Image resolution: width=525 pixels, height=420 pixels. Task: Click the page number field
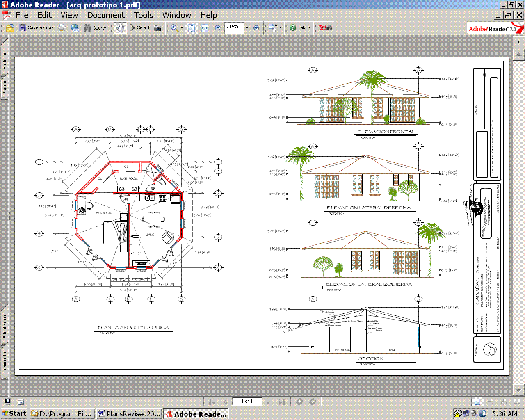(x=247, y=402)
